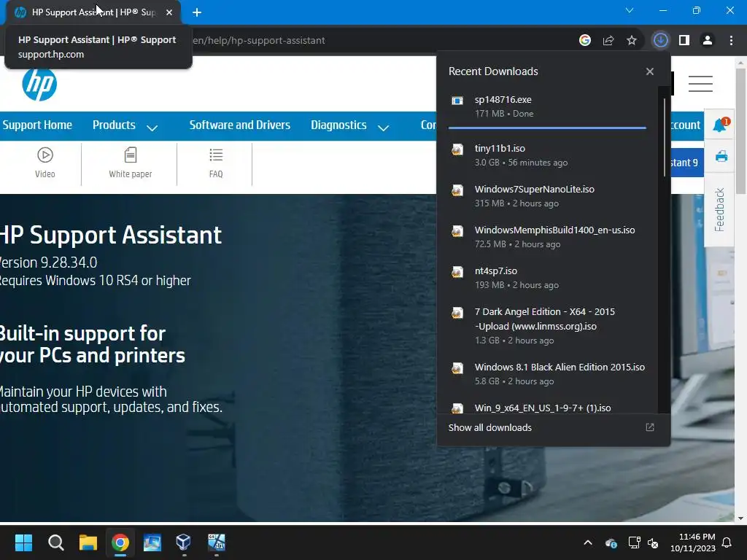Open tiny11b1.iso download entry

point(547,155)
